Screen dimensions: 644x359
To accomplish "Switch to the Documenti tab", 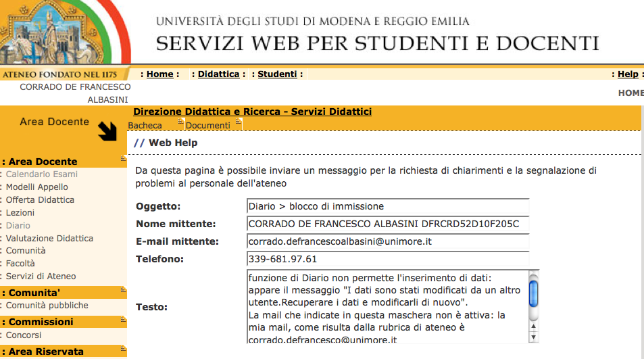I will (207, 126).
